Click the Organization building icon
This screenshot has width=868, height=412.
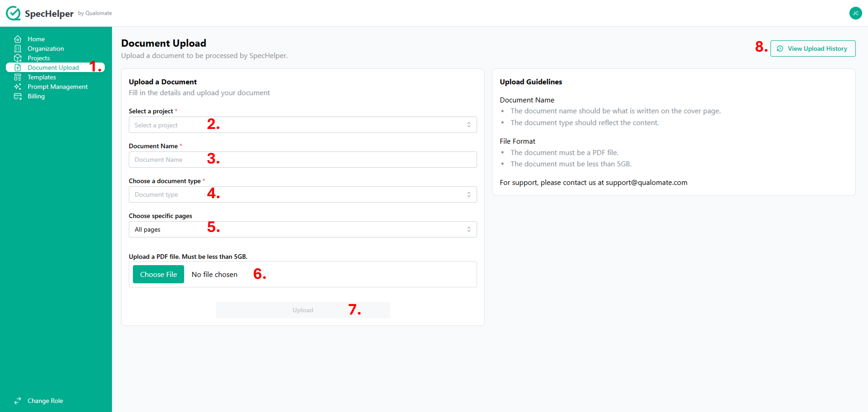click(18, 49)
